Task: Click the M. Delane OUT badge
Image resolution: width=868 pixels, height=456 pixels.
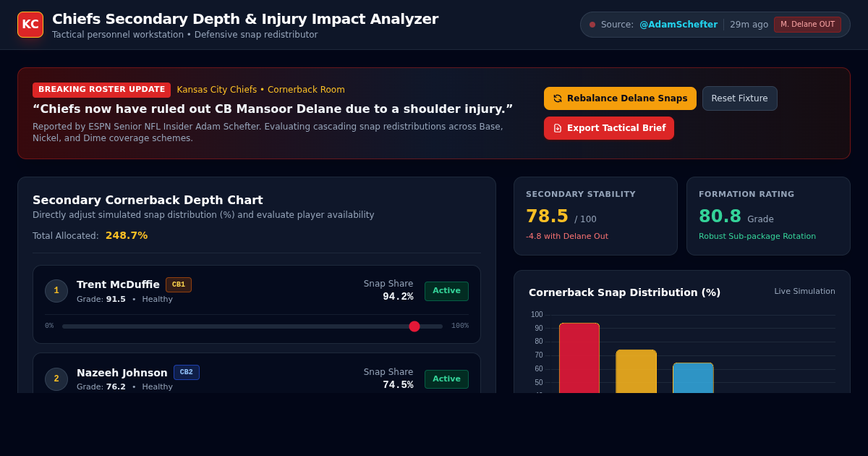Action: pyautogui.click(x=807, y=25)
